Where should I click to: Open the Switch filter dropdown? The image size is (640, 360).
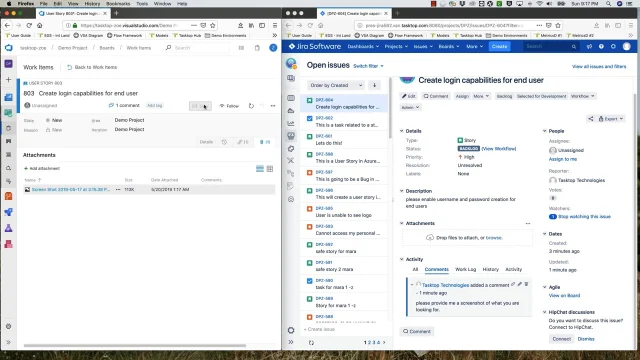coord(368,66)
